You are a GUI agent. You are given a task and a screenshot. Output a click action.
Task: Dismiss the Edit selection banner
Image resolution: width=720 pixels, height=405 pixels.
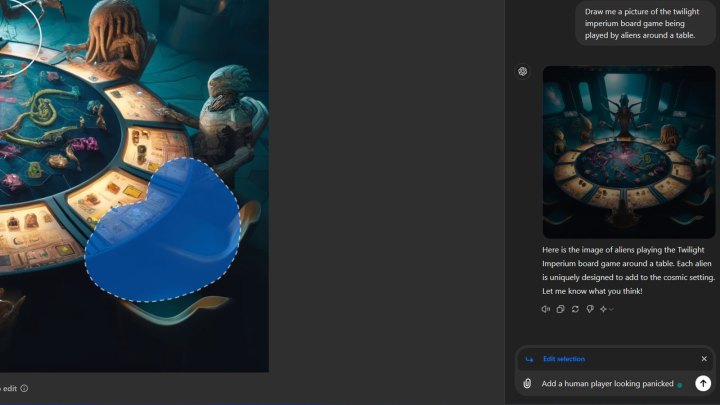tap(704, 359)
